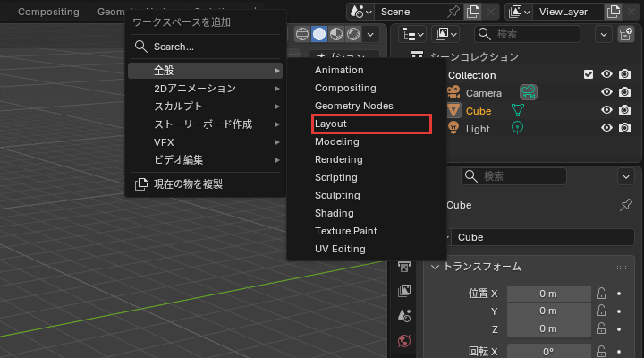
Task: Open VFX submenu
Action: (206, 142)
